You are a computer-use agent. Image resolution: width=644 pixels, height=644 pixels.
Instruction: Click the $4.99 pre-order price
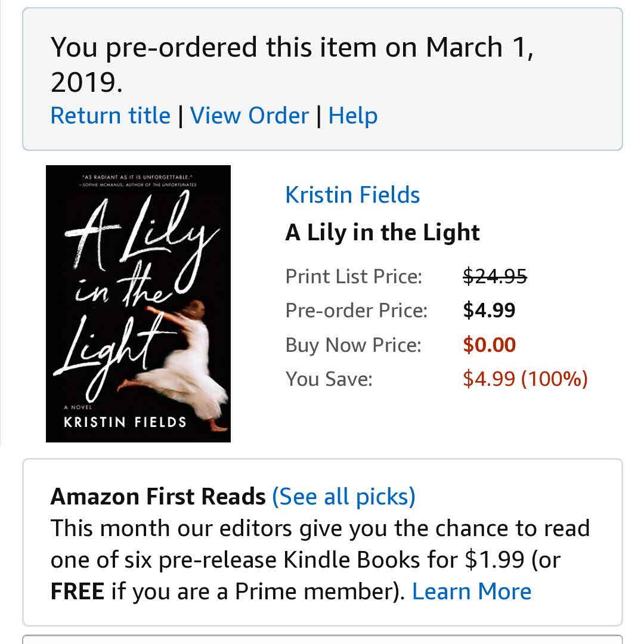tap(489, 311)
